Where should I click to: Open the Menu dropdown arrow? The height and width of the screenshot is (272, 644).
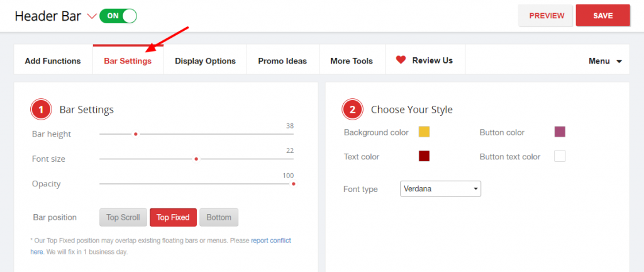(619, 62)
